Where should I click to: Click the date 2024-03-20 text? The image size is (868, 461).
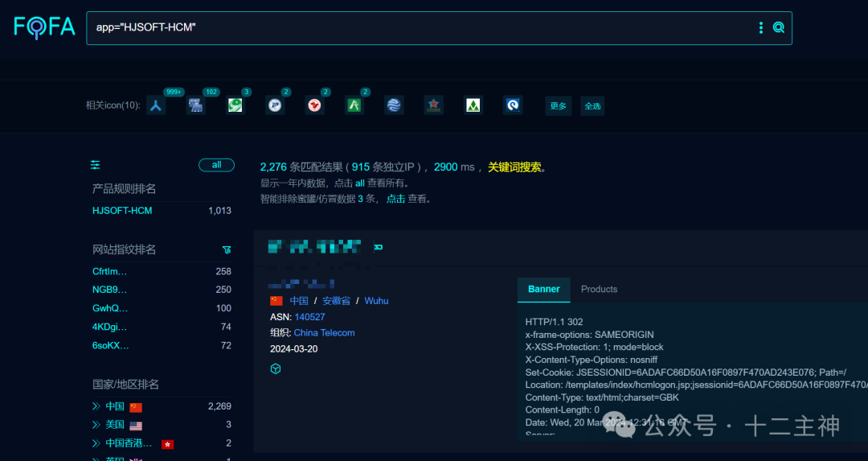click(293, 349)
